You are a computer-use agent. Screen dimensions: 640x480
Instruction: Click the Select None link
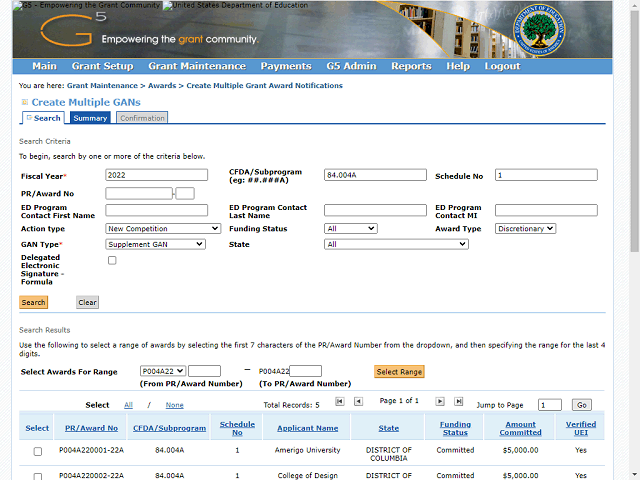(x=174, y=405)
